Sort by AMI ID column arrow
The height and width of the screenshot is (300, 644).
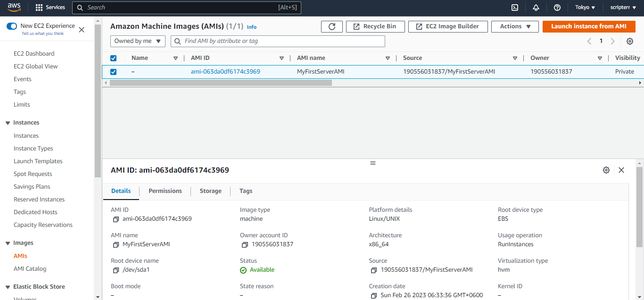pyautogui.click(x=281, y=58)
